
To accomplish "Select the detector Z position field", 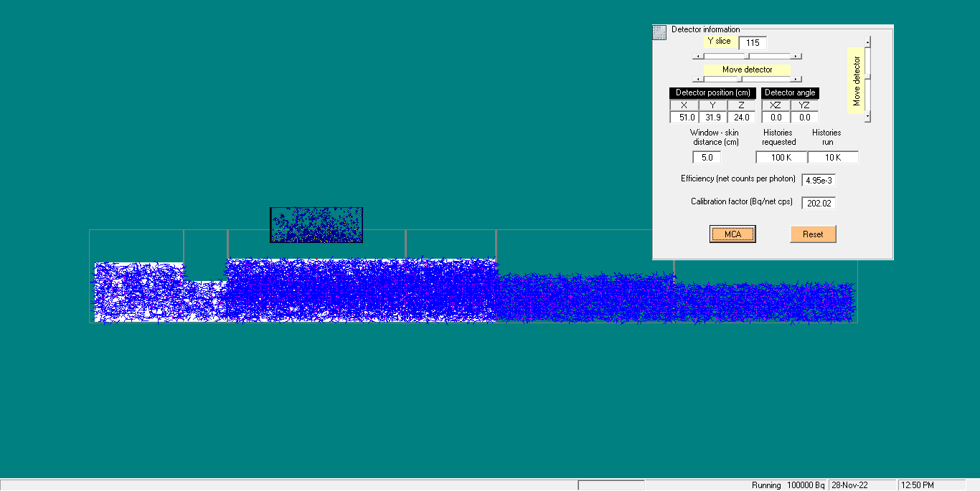I will click(x=741, y=118).
